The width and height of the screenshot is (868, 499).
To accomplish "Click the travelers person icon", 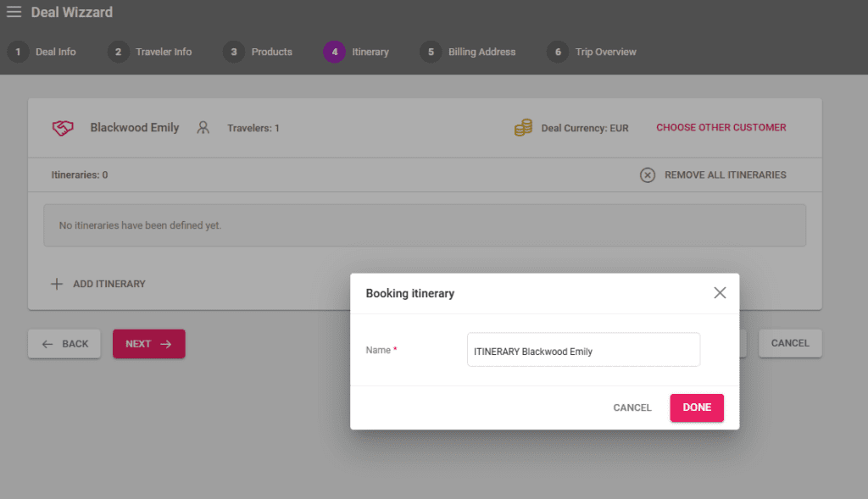I will [x=203, y=128].
